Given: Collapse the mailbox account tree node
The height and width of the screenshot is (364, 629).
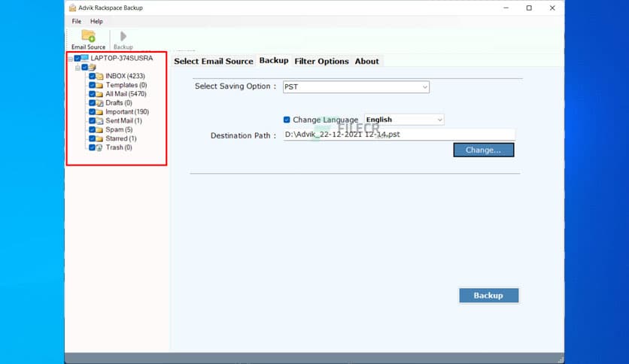Looking at the screenshot, I should (x=77, y=68).
